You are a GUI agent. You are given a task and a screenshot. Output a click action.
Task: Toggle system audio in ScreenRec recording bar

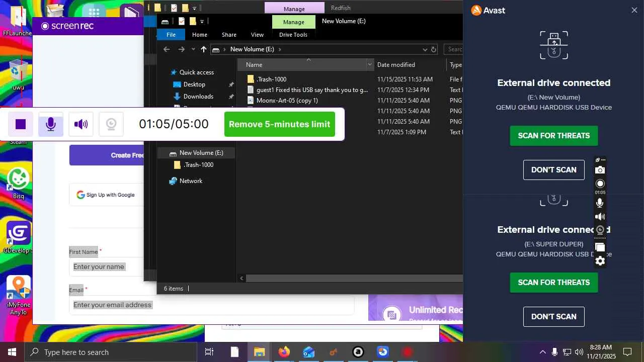[81, 124]
